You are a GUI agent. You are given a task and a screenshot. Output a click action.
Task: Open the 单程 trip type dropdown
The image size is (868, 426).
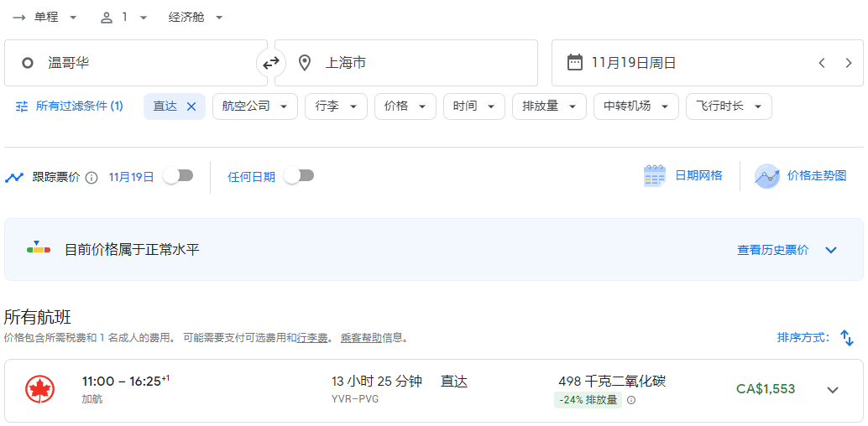44,18
